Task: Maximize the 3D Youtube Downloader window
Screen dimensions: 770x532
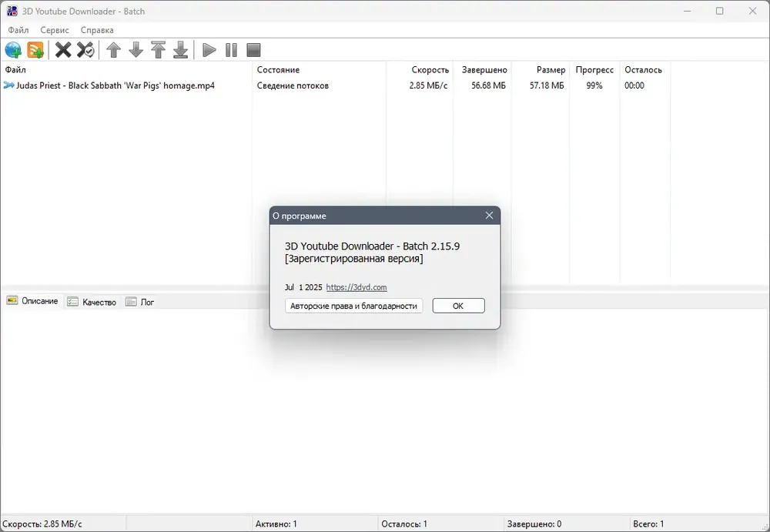Action: click(x=719, y=11)
